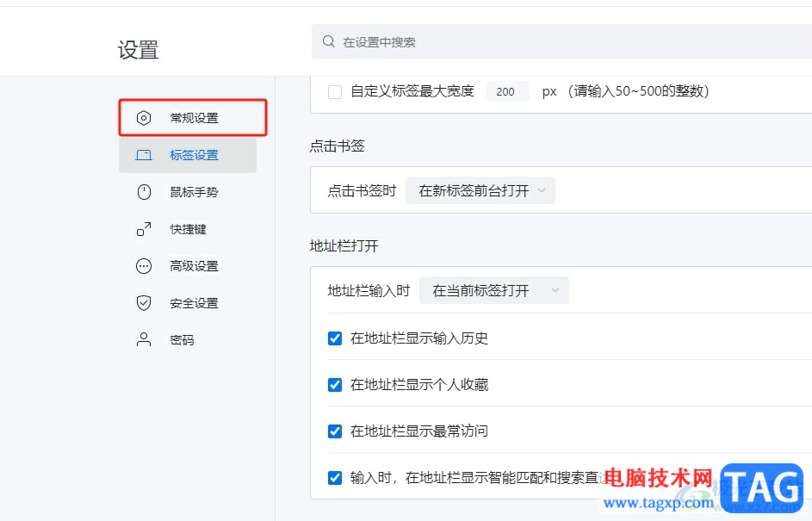Uncheck 在地址栏显示输入历史

tap(335, 338)
